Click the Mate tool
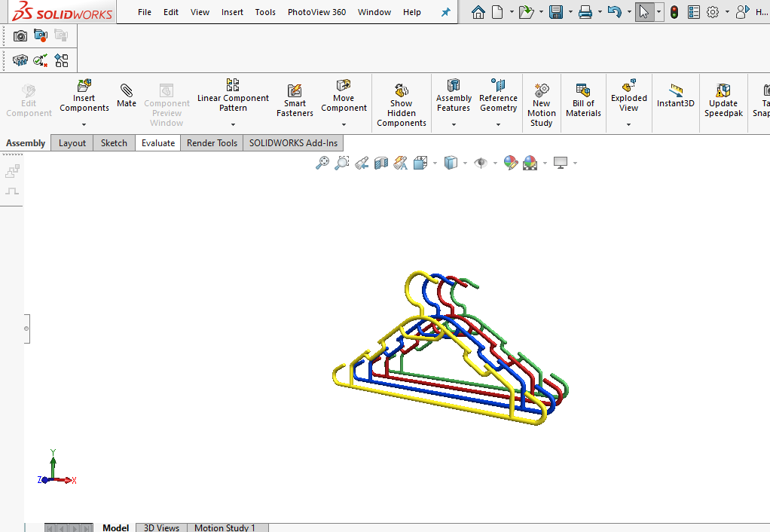Viewport: 770px width, 532px height. [127, 96]
